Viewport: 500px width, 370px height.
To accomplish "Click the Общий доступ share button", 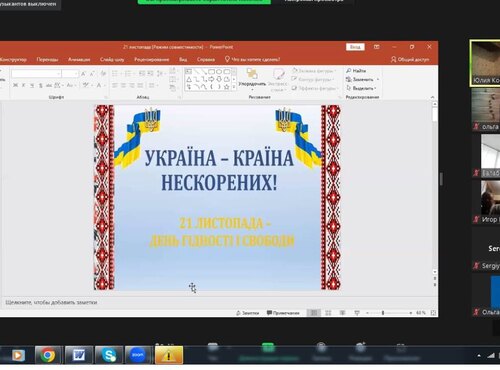I will [410, 59].
